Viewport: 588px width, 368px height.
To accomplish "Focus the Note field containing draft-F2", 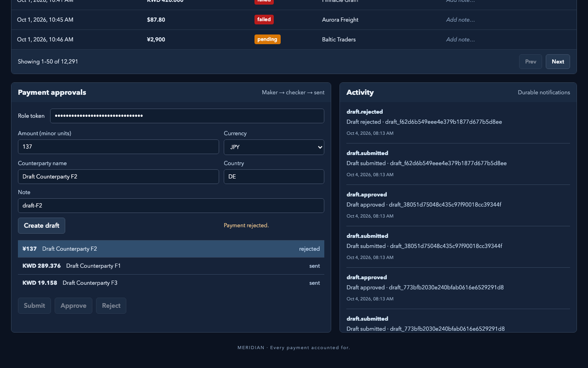I will pos(171,206).
